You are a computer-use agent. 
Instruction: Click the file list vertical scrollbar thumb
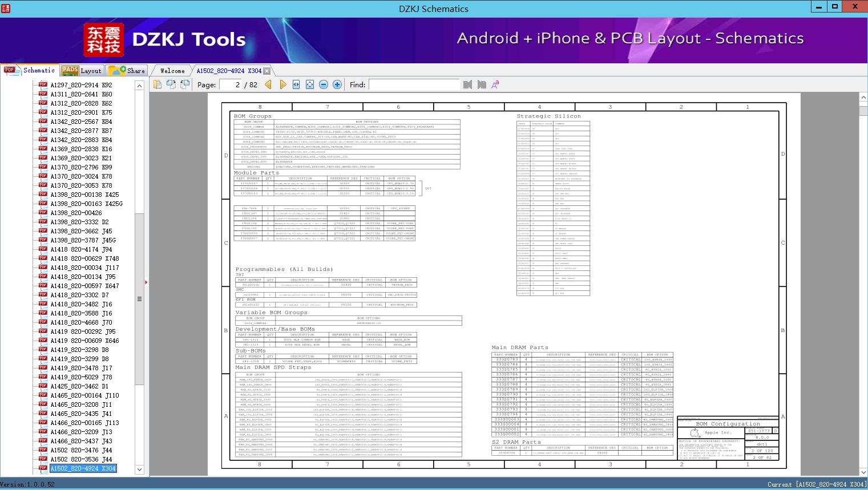(x=139, y=298)
